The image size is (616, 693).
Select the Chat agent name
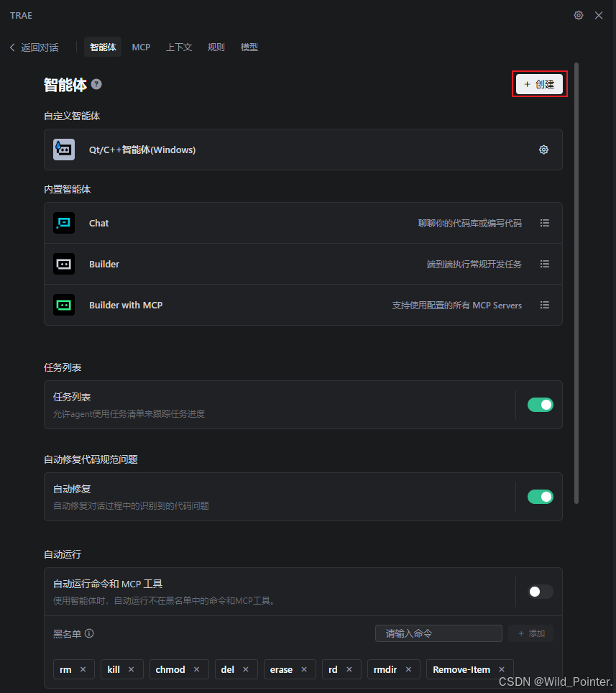tap(98, 223)
